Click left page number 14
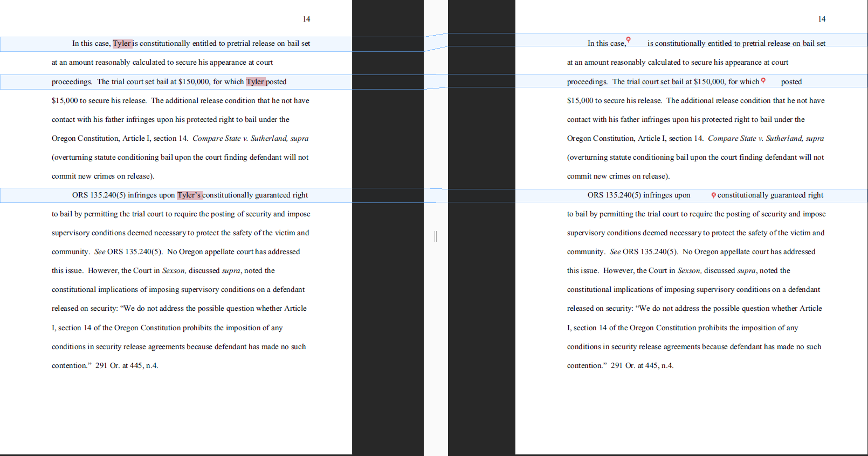Image resolution: width=868 pixels, height=456 pixels. coord(306,19)
